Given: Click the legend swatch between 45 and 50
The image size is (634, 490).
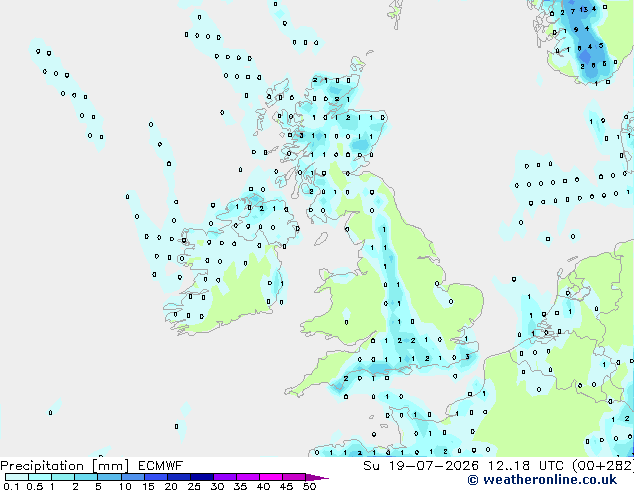Looking at the screenshot, I should [x=294, y=477].
